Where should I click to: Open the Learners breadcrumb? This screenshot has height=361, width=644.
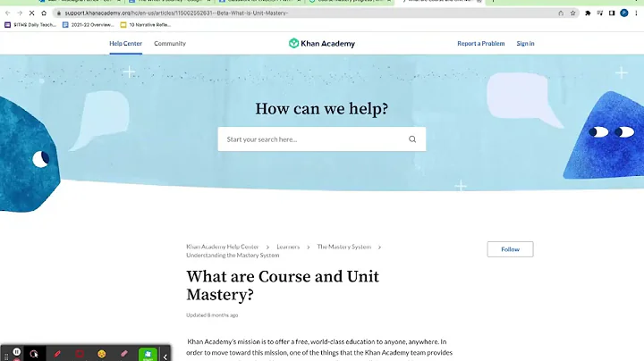pyautogui.click(x=288, y=247)
